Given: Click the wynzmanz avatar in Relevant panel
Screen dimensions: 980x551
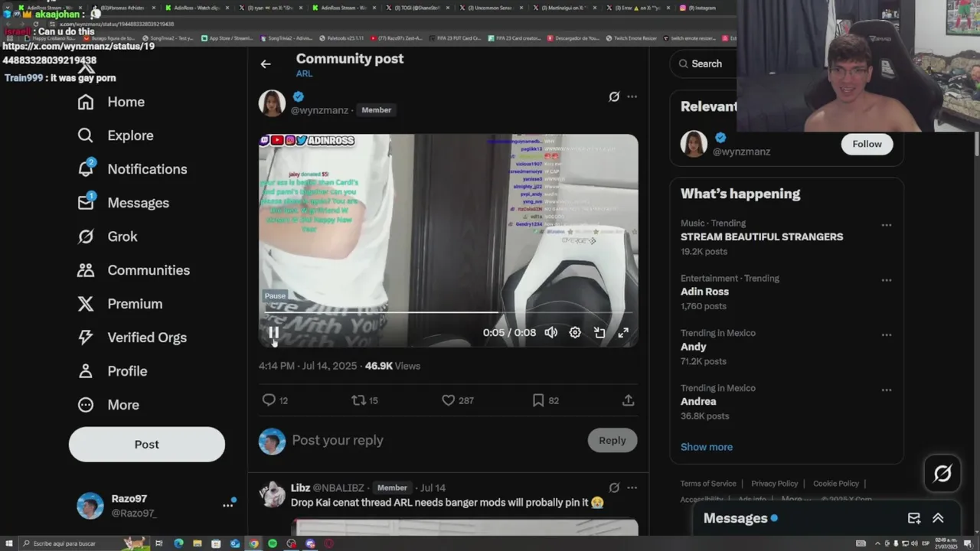Looking at the screenshot, I should (x=694, y=144).
